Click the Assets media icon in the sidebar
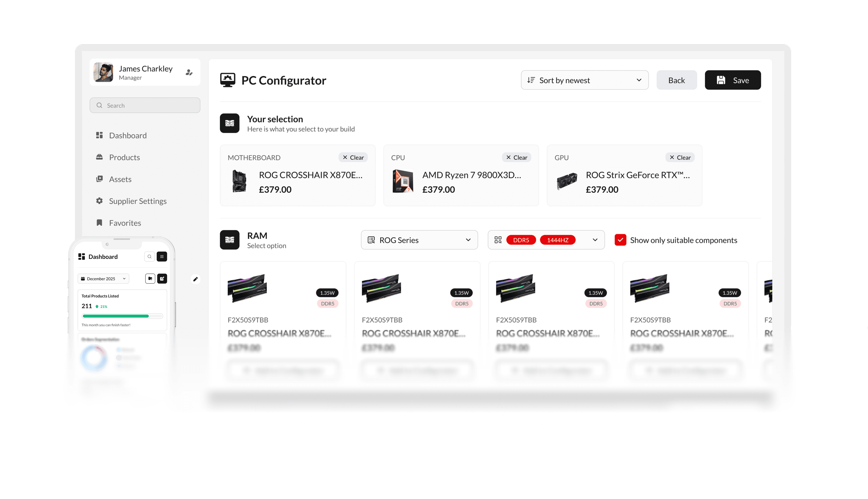868x499 pixels. tap(99, 179)
